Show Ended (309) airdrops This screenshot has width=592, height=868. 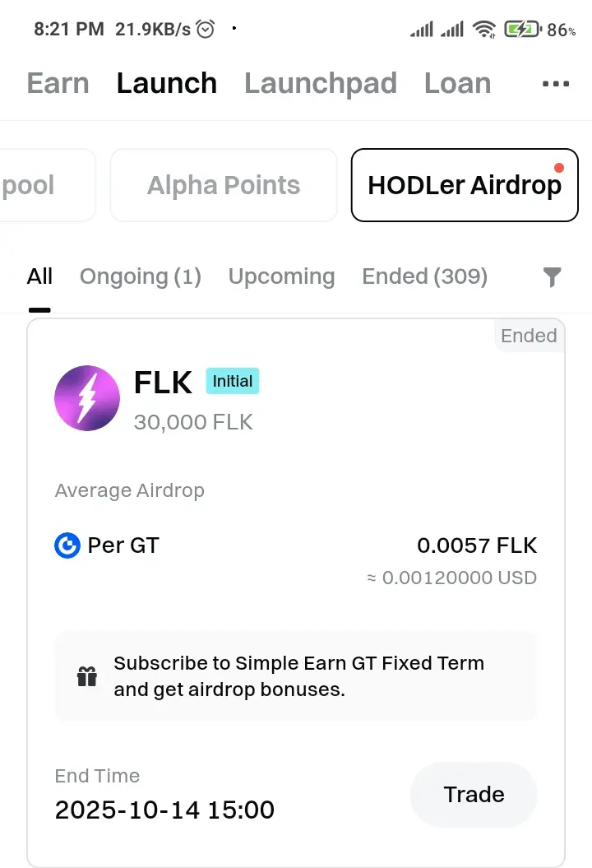click(424, 276)
